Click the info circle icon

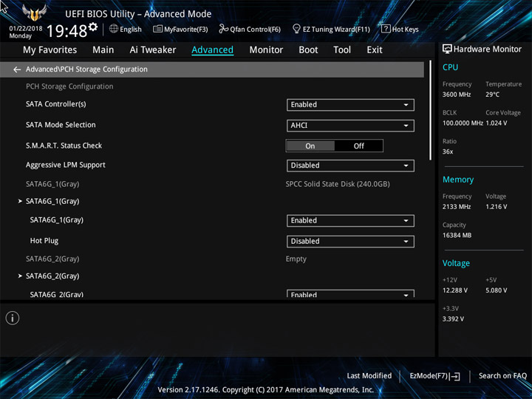(x=13, y=318)
